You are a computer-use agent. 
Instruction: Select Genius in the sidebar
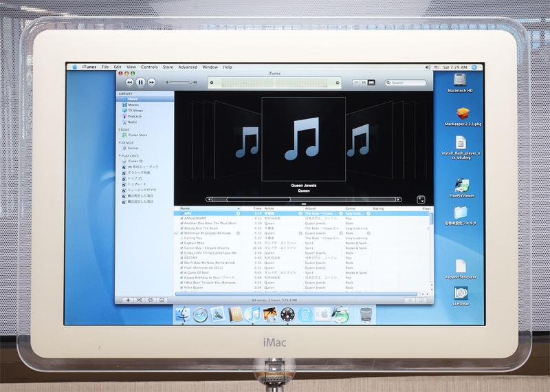pyautogui.click(x=145, y=148)
